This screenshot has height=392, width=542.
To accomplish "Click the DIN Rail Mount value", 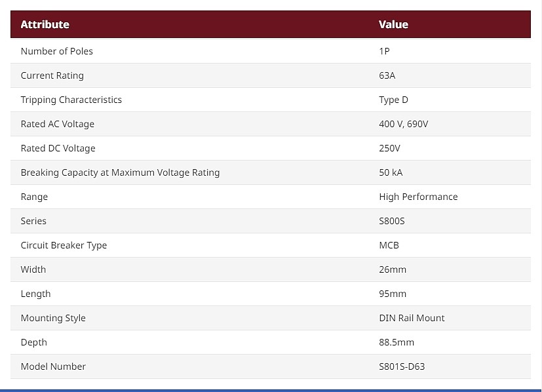I will (412, 318).
